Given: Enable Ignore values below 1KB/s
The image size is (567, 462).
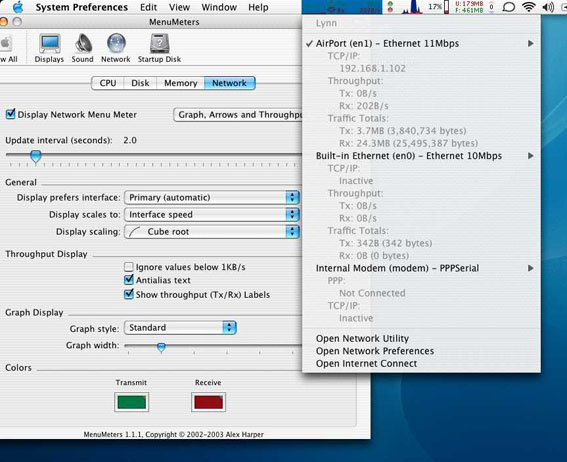Looking at the screenshot, I should tap(128, 267).
